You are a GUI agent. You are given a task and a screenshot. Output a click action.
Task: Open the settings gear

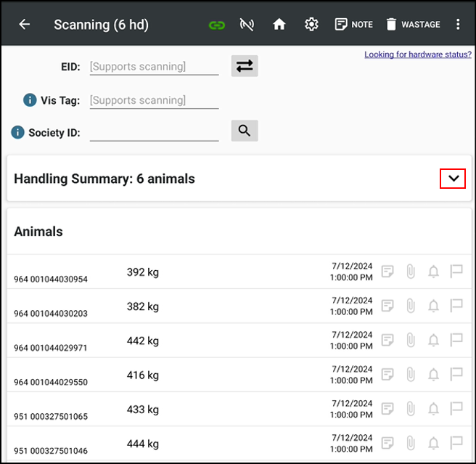(x=311, y=25)
